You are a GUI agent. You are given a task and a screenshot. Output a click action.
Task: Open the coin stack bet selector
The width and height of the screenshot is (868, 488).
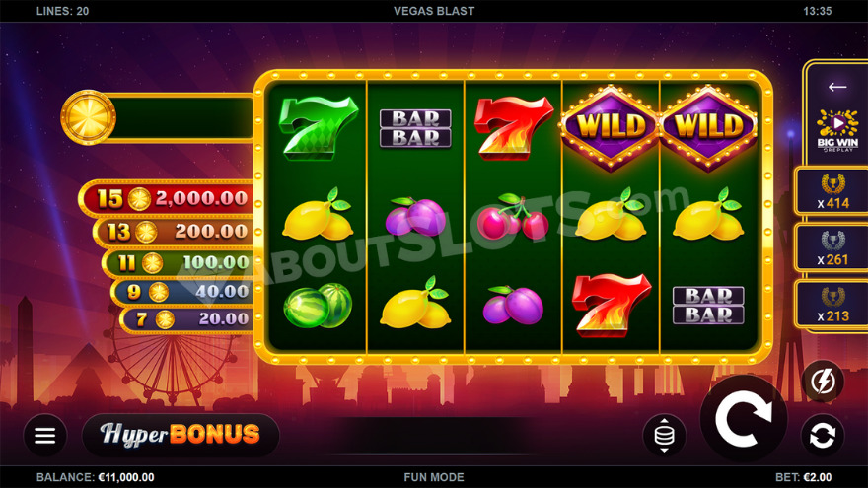tap(664, 436)
